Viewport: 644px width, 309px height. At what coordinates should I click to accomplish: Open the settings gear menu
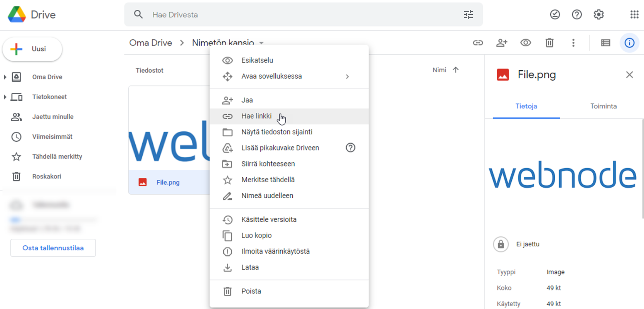[x=598, y=15]
